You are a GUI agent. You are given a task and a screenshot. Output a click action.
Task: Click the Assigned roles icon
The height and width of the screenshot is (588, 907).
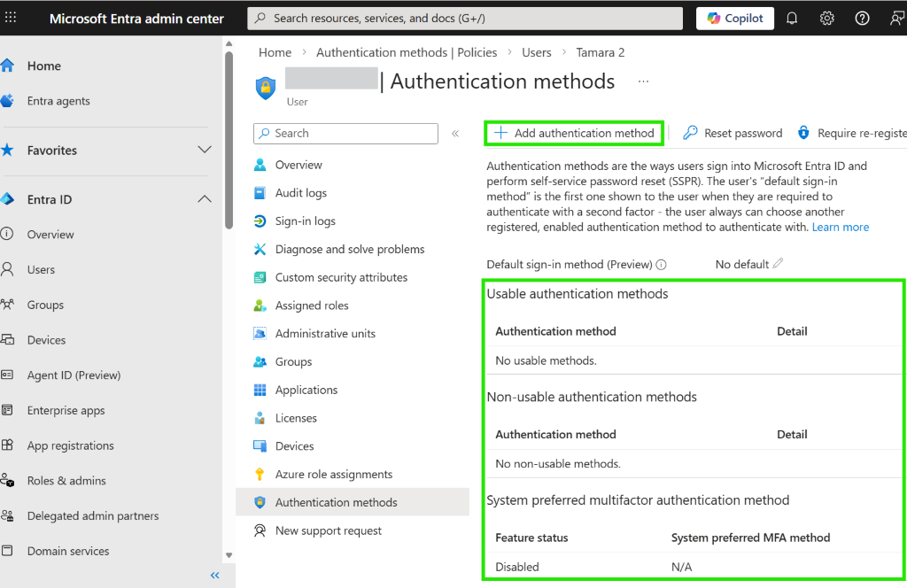pos(260,306)
